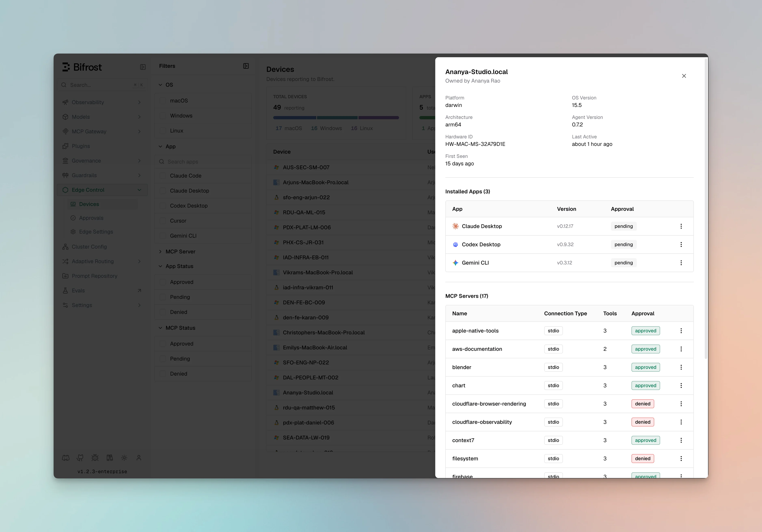
Task: Open the Approvals page
Action: pyautogui.click(x=102, y=218)
